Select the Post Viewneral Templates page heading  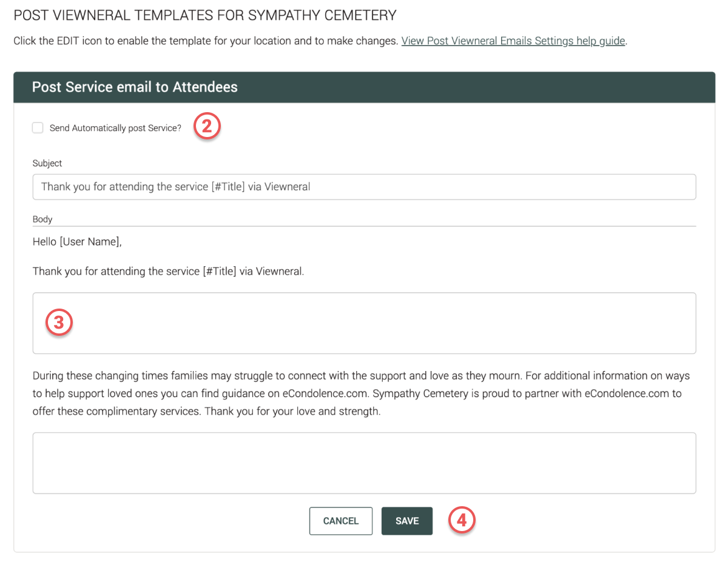click(x=205, y=15)
